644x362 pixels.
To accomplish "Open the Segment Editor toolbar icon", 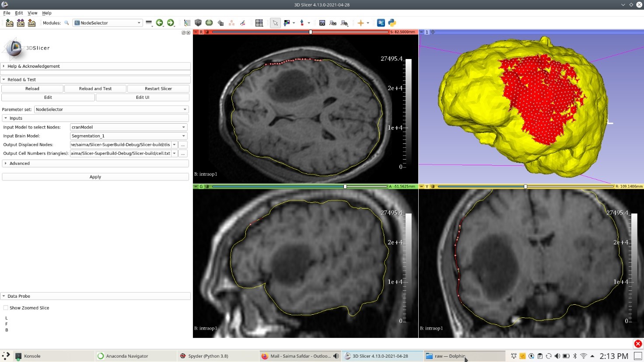I will pyautogui.click(x=242, y=23).
